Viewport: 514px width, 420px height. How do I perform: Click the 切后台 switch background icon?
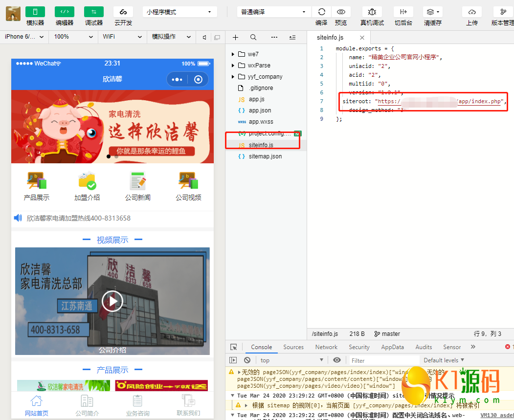pyautogui.click(x=403, y=12)
